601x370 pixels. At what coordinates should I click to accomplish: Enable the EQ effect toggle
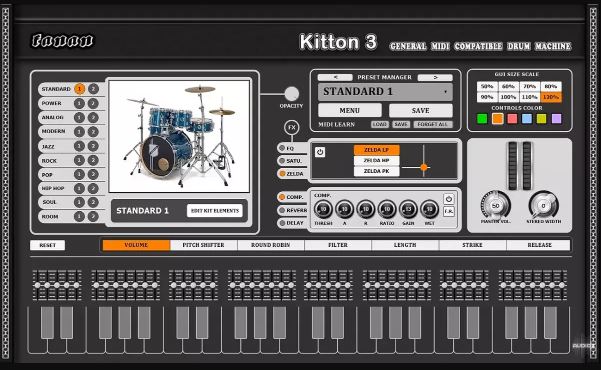point(282,148)
